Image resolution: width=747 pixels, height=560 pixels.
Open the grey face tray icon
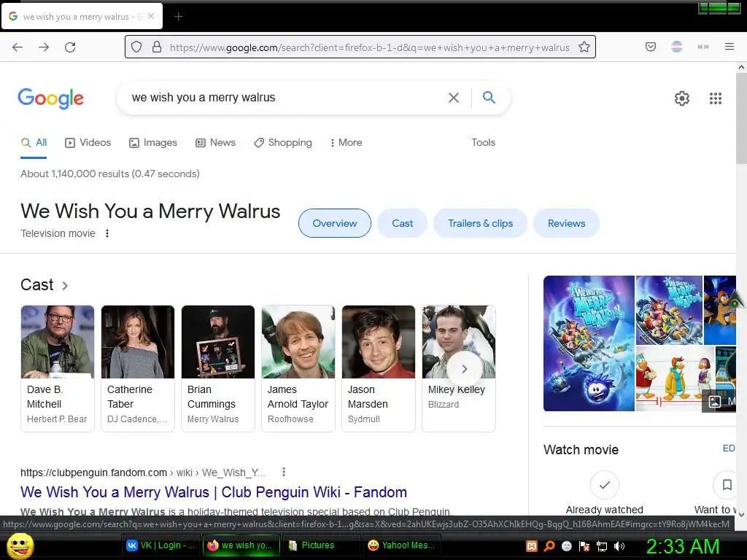(x=566, y=546)
